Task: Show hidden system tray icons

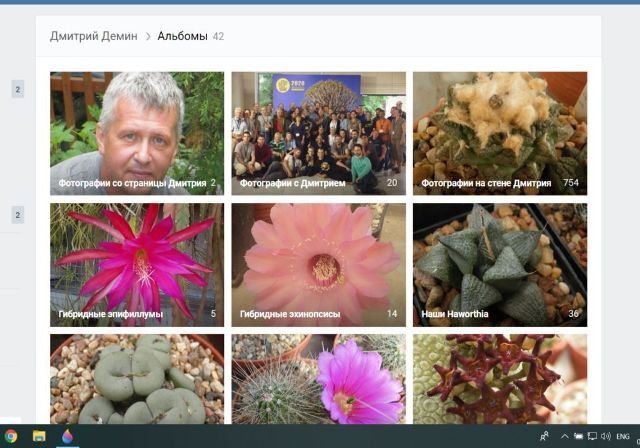Action: (564, 436)
